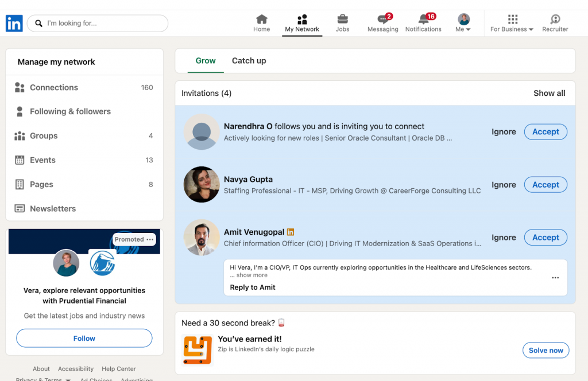Image resolution: width=588 pixels, height=381 pixels.
Task: Select the Groups icon in the sidebar
Action: coord(20,136)
